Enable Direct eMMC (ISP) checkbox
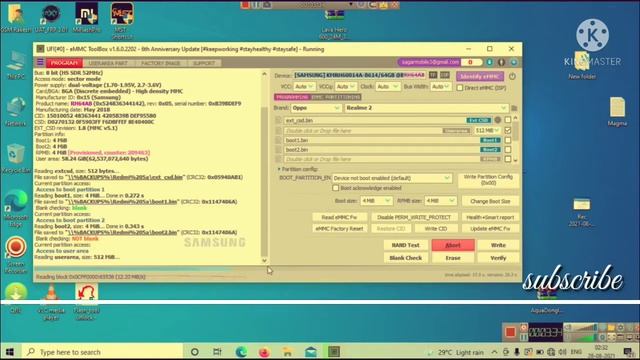The image size is (640, 360). pyautogui.click(x=460, y=87)
